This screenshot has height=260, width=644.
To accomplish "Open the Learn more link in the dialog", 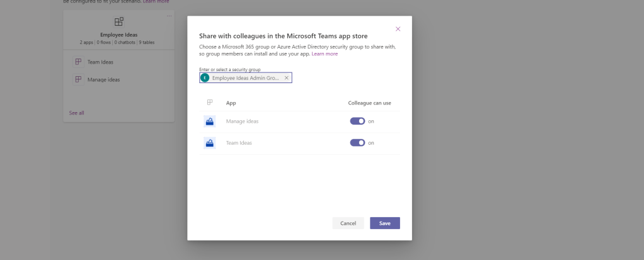I will pos(325,54).
